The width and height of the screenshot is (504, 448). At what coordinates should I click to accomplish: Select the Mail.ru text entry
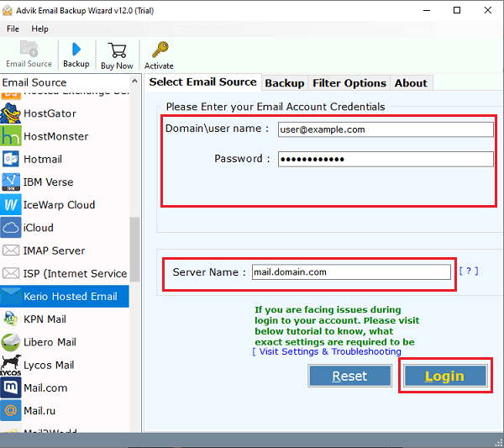(x=39, y=411)
